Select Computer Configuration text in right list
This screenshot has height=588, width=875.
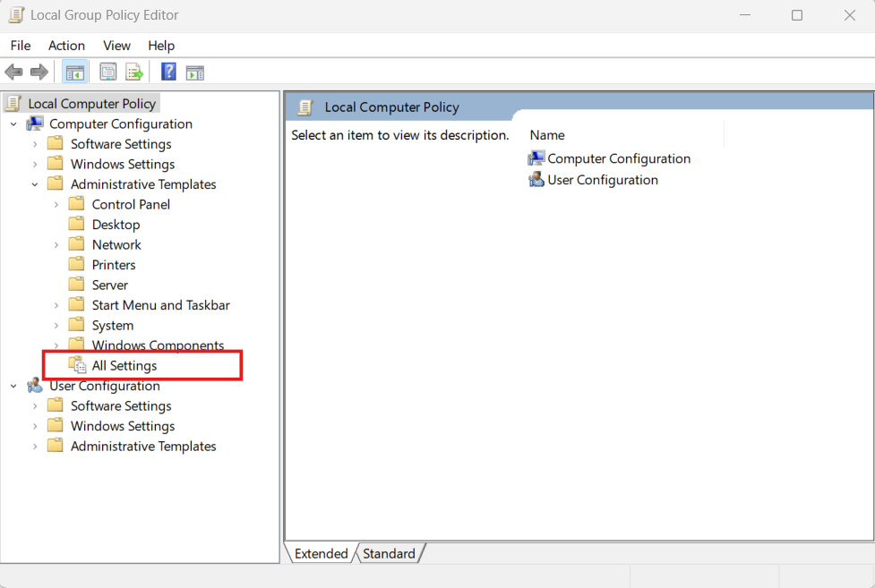pos(619,158)
